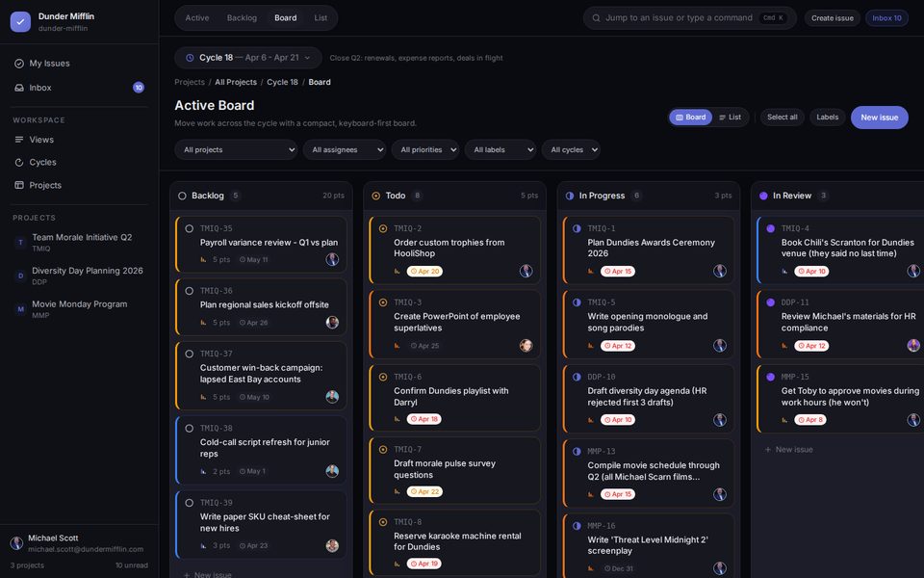Open the All labels filter dropdown
The image size is (924, 578).
point(500,150)
